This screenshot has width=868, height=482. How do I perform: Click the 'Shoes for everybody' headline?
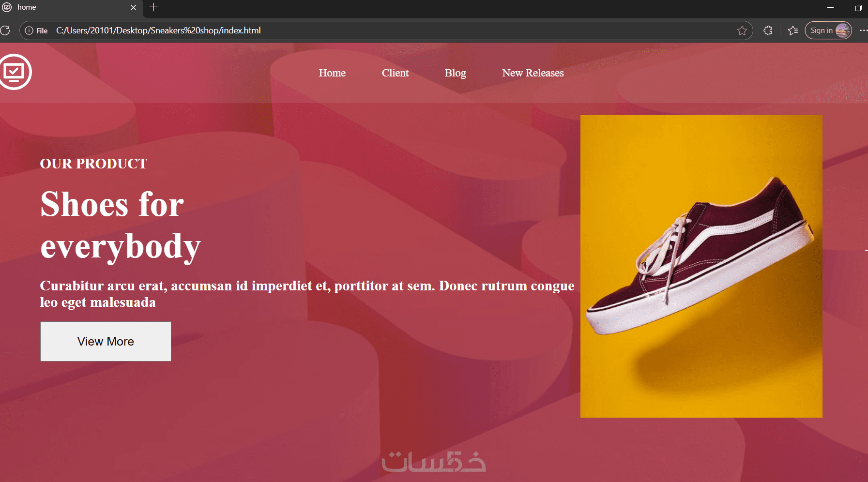pos(121,226)
